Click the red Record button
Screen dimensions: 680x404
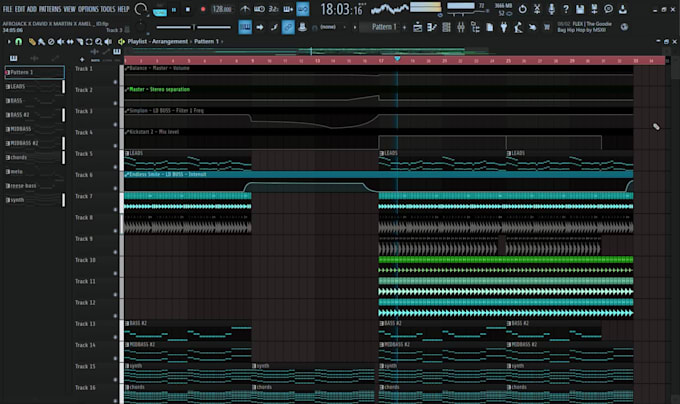pyautogui.click(x=203, y=9)
